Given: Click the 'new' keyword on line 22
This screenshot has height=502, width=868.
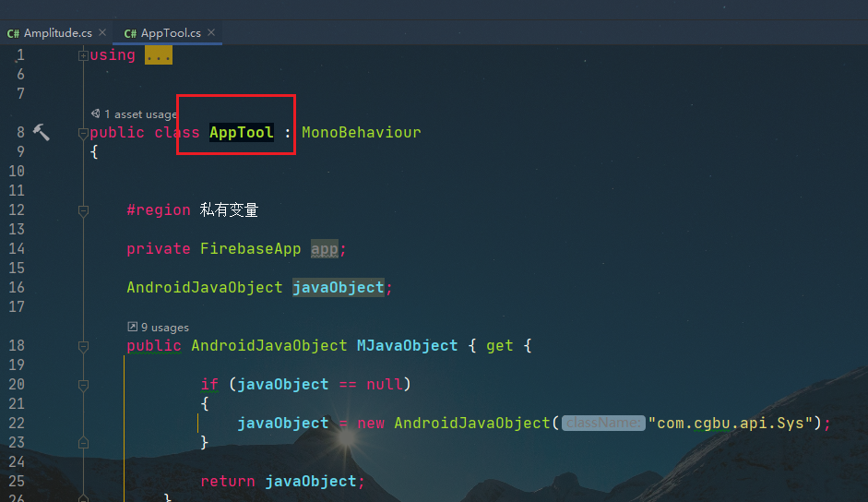Looking at the screenshot, I should [x=370, y=424].
